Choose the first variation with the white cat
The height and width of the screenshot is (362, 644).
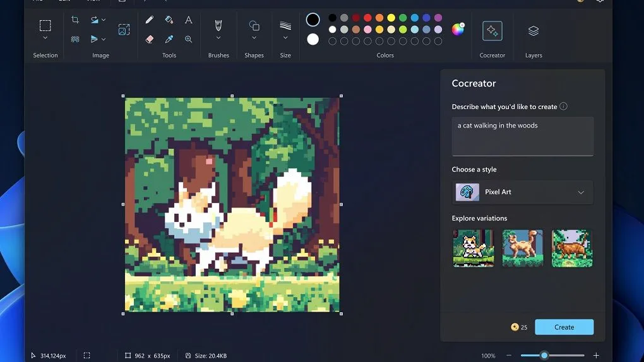coord(473,248)
